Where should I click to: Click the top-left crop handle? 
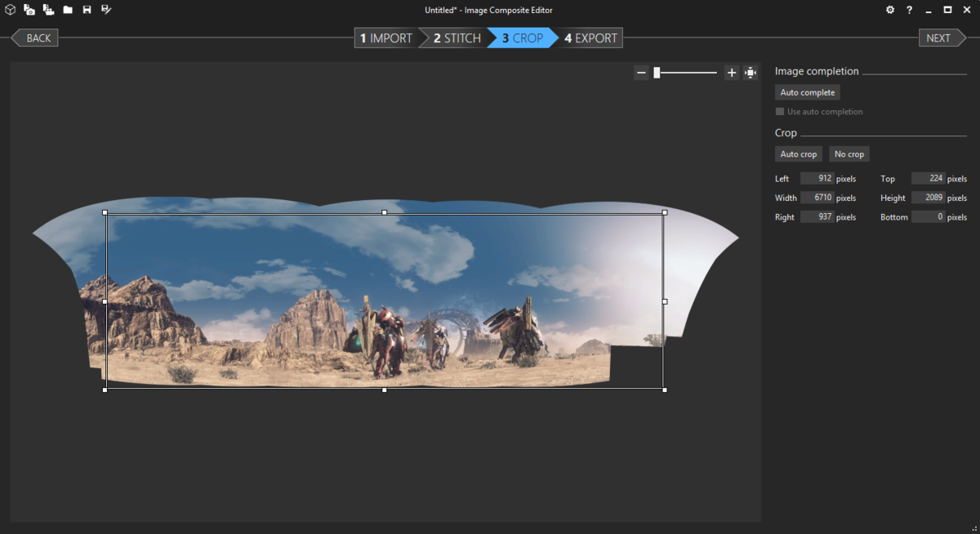click(105, 212)
